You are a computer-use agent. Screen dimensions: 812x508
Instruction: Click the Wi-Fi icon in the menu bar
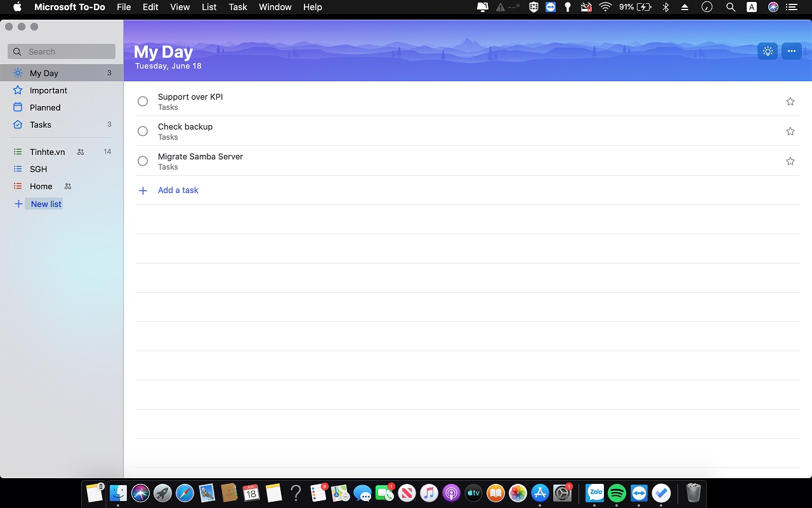(x=605, y=7)
